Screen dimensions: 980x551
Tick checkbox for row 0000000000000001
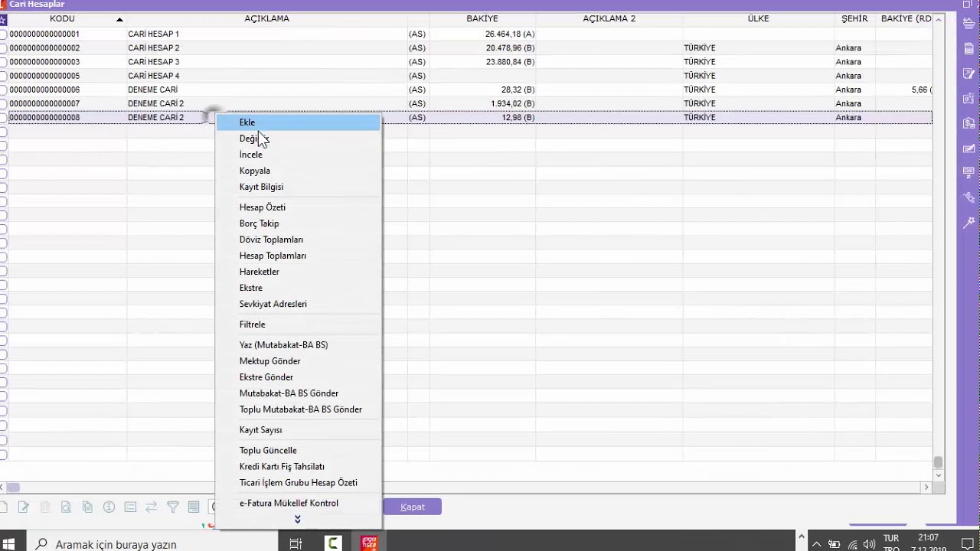[3, 34]
